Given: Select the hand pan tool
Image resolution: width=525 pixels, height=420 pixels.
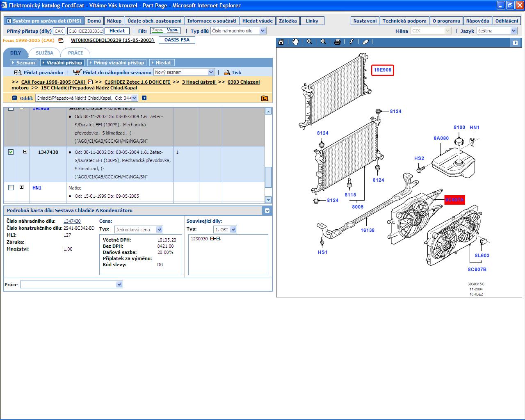Looking at the screenshot, I should pyautogui.click(x=295, y=42).
